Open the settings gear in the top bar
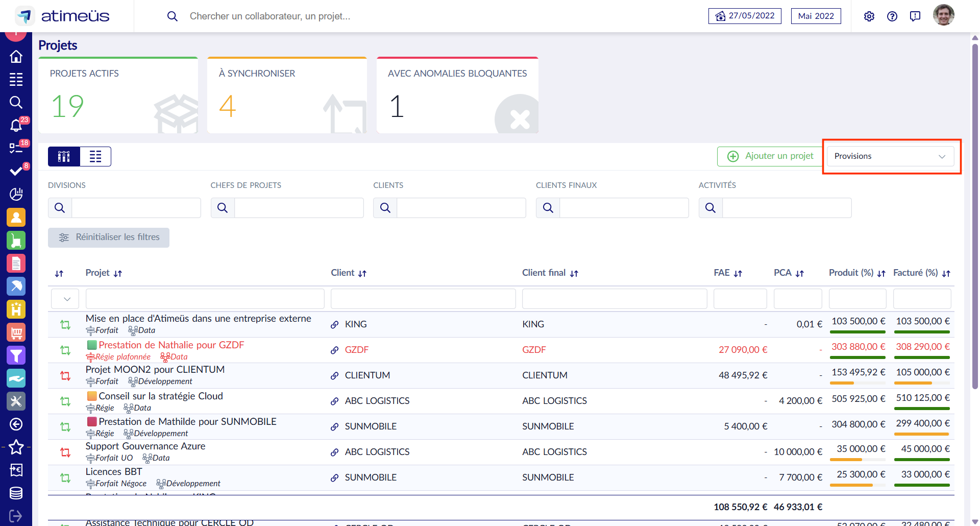This screenshot has height=526, width=980. tap(869, 16)
